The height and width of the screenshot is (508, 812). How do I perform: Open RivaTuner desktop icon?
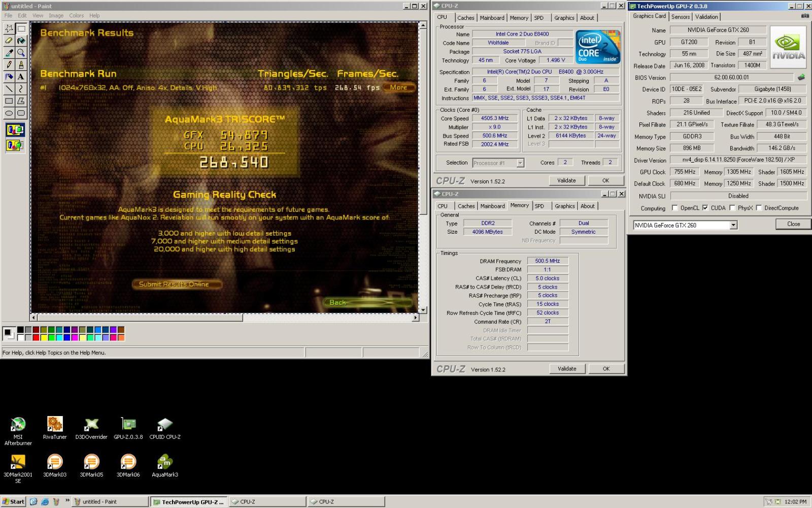(55, 428)
